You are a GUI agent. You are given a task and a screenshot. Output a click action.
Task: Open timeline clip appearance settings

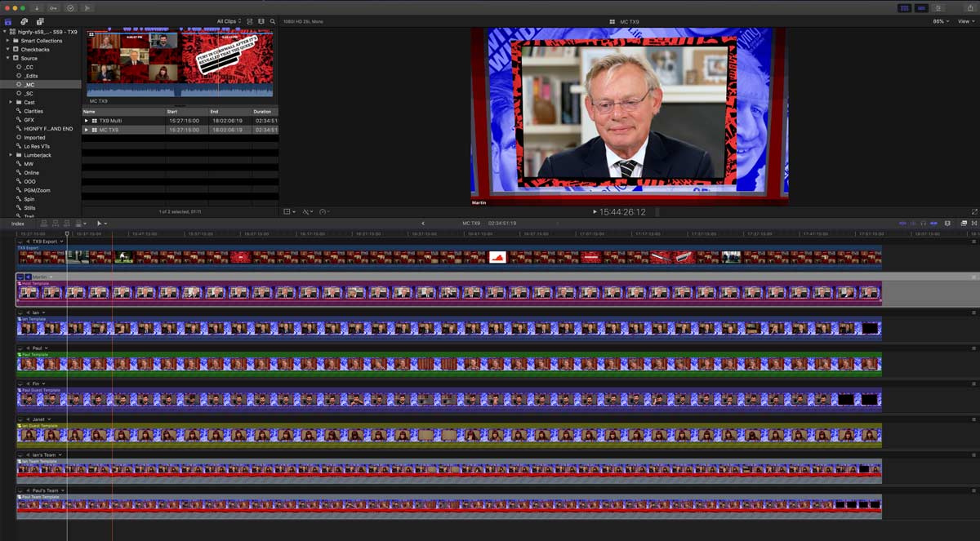tap(947, 223)
